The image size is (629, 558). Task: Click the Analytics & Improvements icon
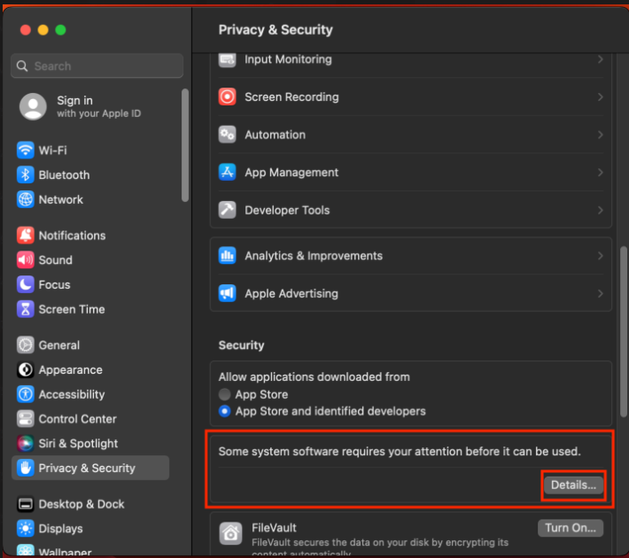tap(228, 256)
